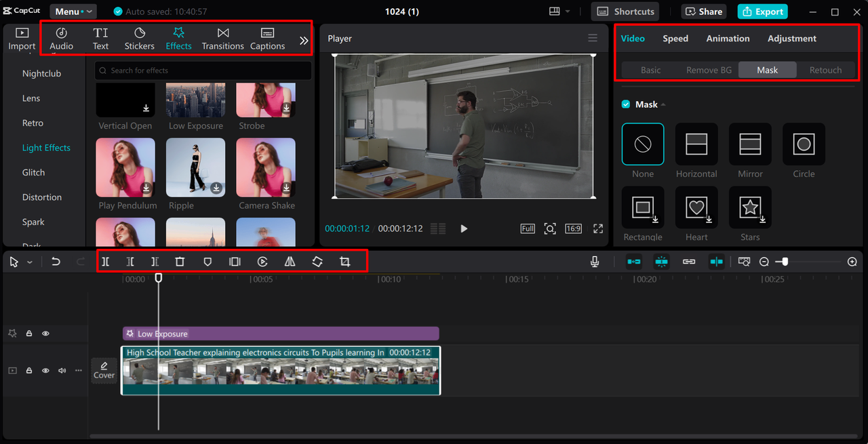The image size is (868, 444).
Task: Click the timeline zoom out minus icon
Action: point(764,262)
